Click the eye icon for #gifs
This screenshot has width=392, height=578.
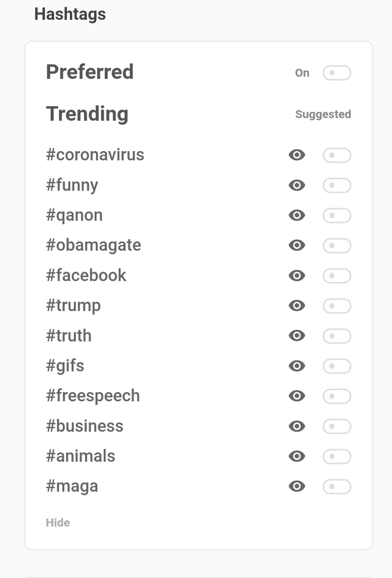(297, 366)
